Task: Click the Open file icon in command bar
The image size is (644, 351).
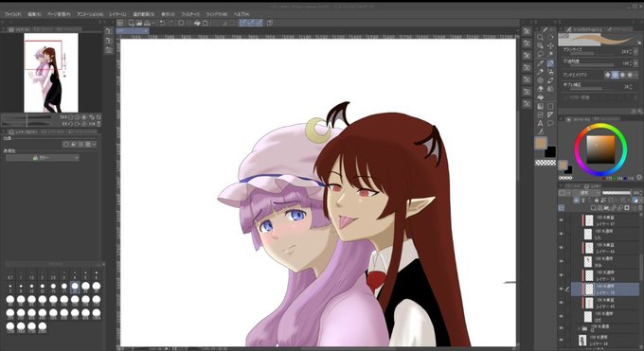Action: tap(139, 23)
